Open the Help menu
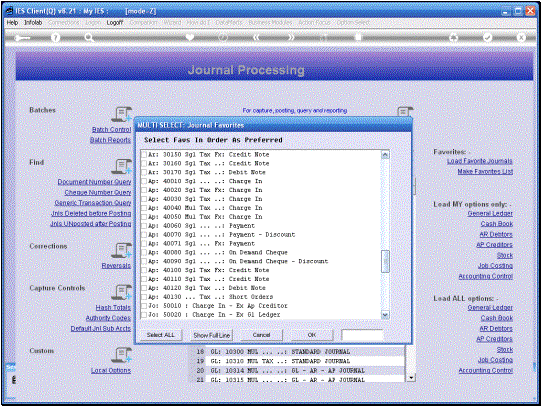 coord(12,22)
